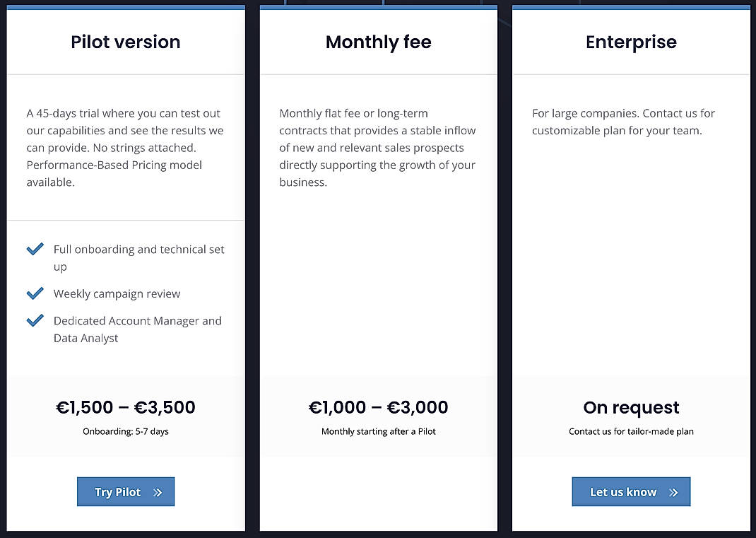
Task: Select the Pilot version heading
Action: click(x=124, y=42)
